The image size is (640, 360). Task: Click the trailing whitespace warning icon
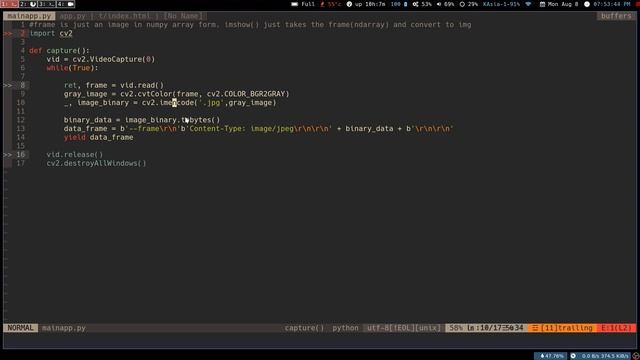coord(534,328)
